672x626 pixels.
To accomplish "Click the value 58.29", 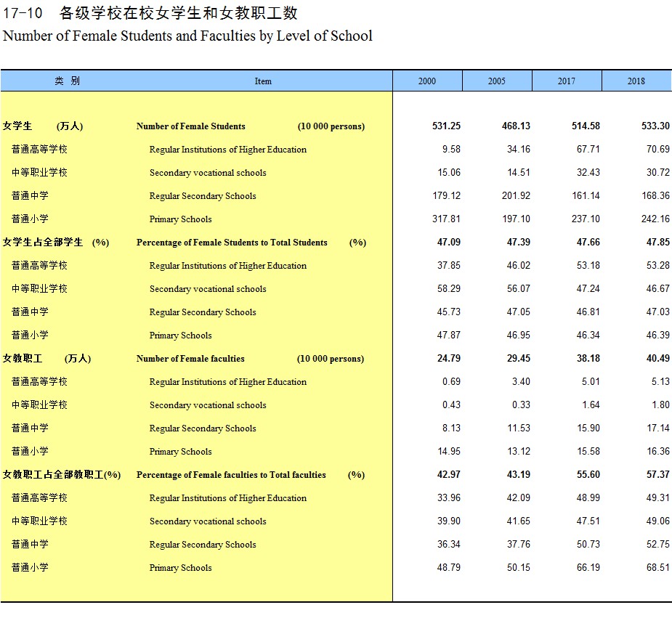I will coord(449,288).
